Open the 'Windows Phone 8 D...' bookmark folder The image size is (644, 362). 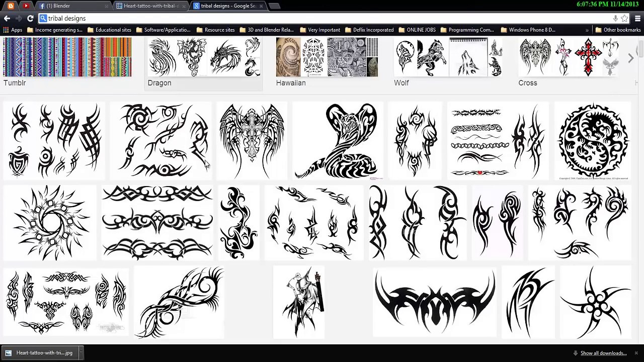[x=528, y=30]
